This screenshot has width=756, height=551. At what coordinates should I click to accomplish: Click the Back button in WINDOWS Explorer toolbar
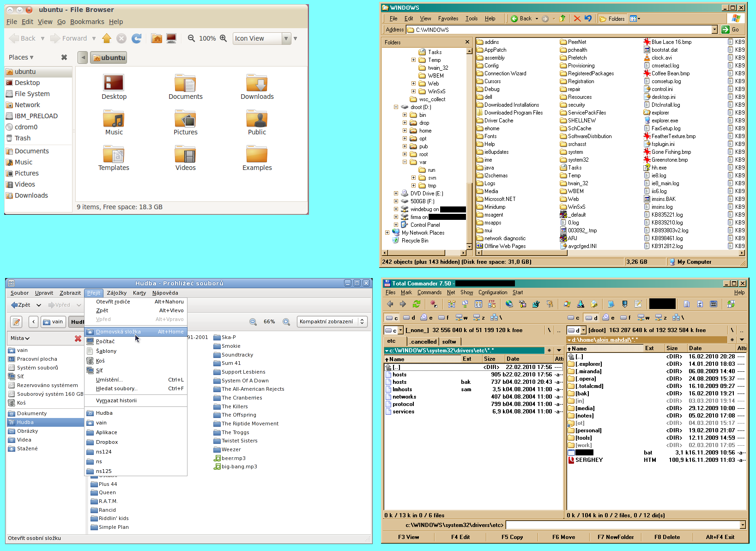point(524,18)
